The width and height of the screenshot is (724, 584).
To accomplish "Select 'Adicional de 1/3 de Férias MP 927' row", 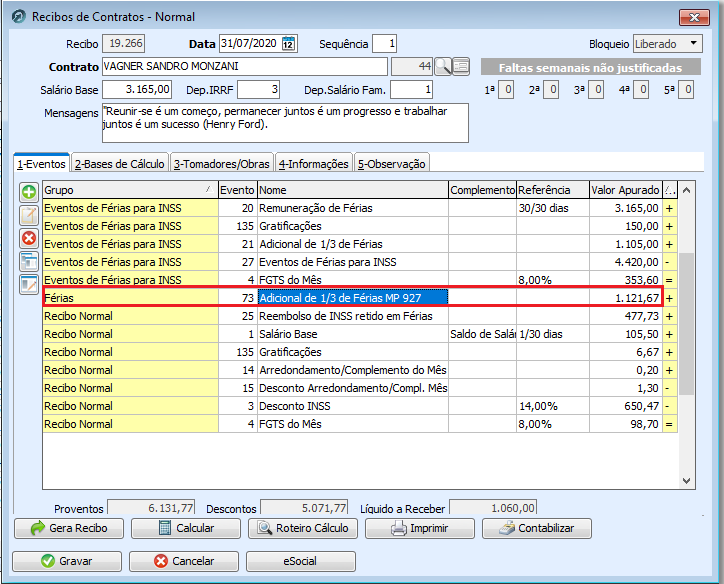I will point(360,298).
